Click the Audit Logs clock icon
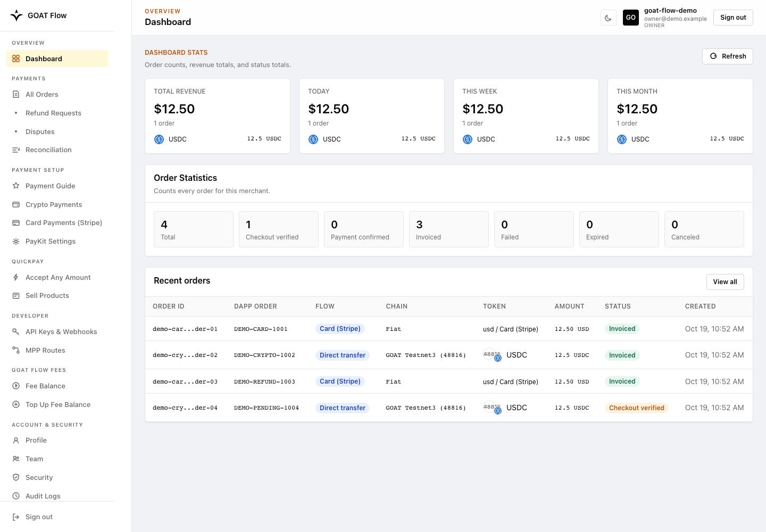The width and height of the screenshot is (766, 532). pyautogui.click(x=16, y=496)
